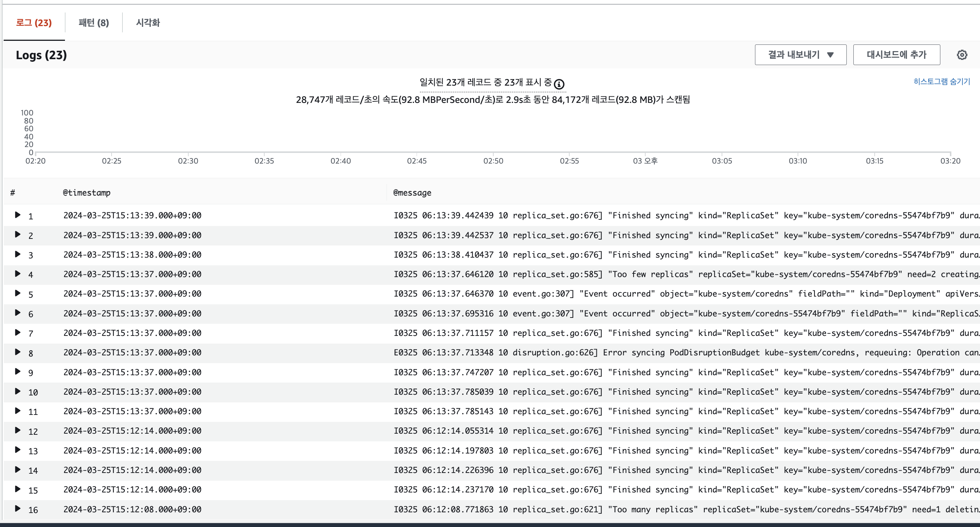980x527 pixels.
Task: Open the logs table settings gear
Action: (962, 55)
